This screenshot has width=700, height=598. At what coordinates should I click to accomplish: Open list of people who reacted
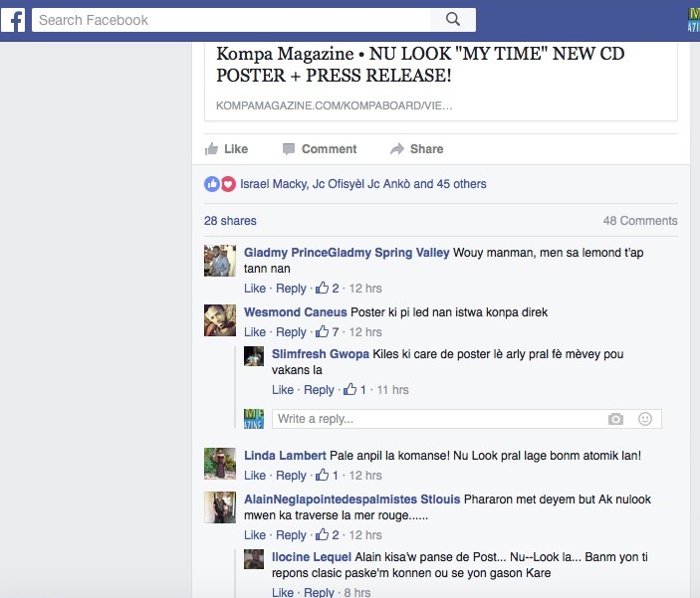[x=363, y=184]
